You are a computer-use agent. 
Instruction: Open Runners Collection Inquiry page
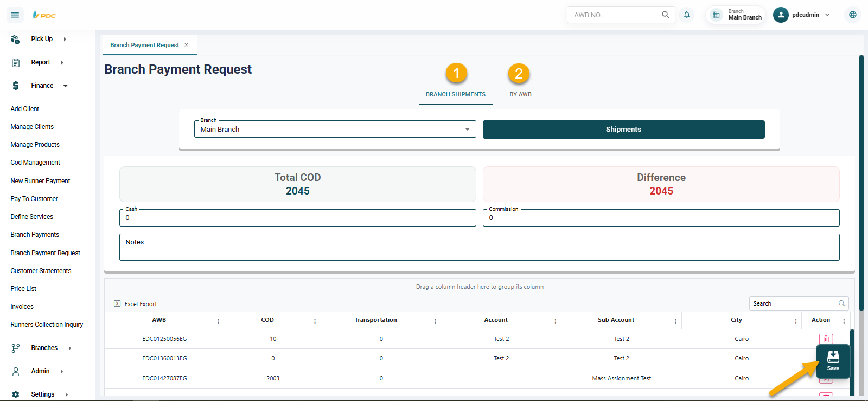tap(47, 325)
